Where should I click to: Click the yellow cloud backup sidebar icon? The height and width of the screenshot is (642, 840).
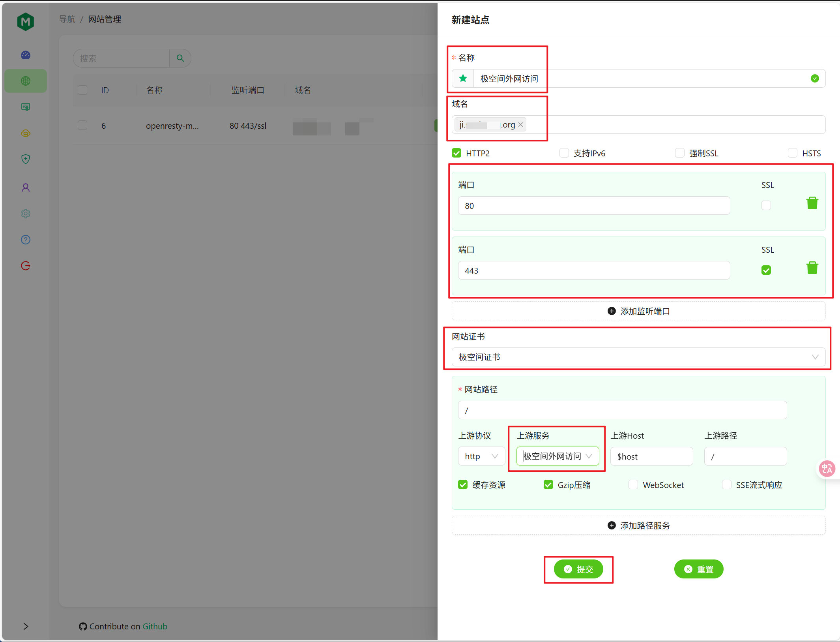coord(25,133)
